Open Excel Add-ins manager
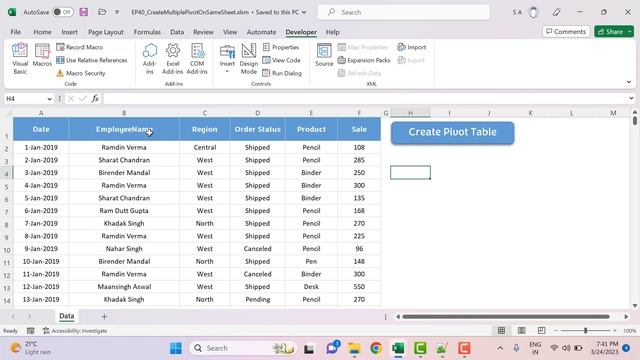This screenshot has width=640, height=360. (173, 59)
